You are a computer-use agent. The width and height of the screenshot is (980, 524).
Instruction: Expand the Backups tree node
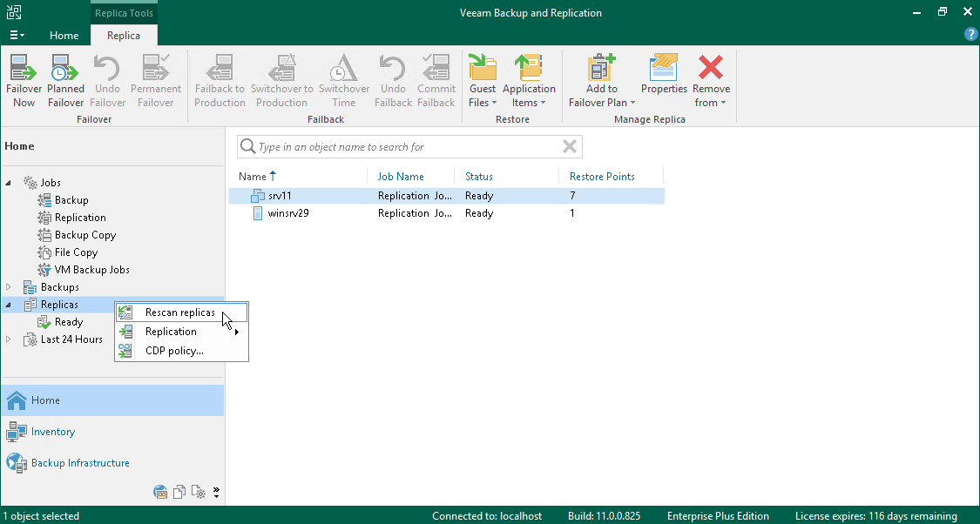coord(8,287)
